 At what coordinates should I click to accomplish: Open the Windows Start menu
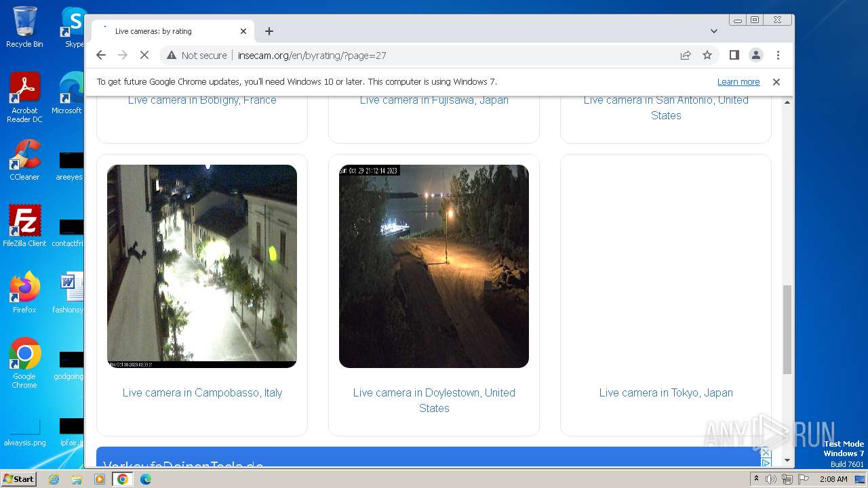[x=19, y=479]
